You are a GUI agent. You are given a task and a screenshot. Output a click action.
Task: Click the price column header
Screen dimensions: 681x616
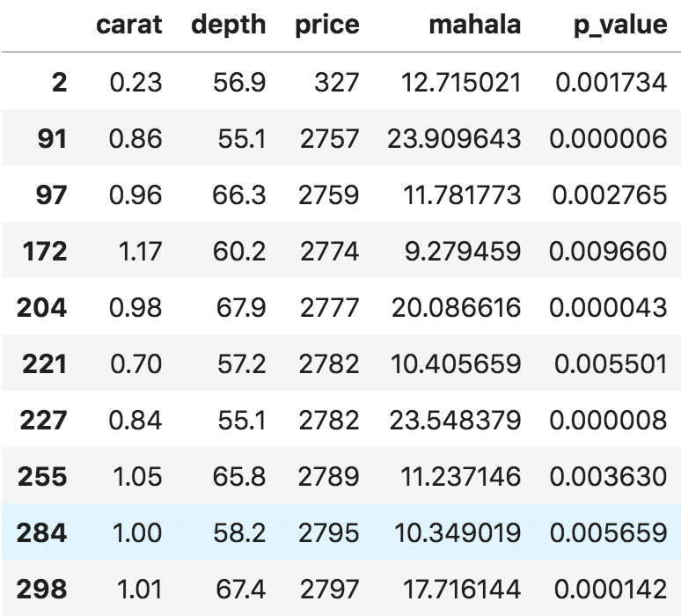coord(327,26)
